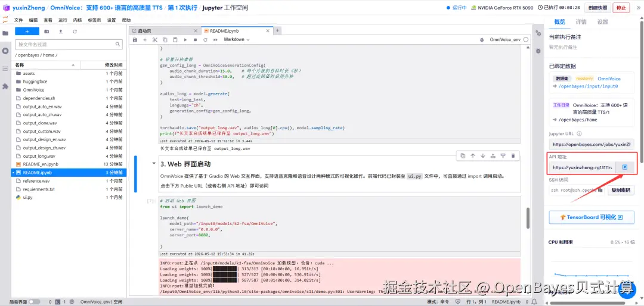Click the info icon next to Jupyter URL
The width and height of the screenshot is (644, 306).
coord(579,134)
